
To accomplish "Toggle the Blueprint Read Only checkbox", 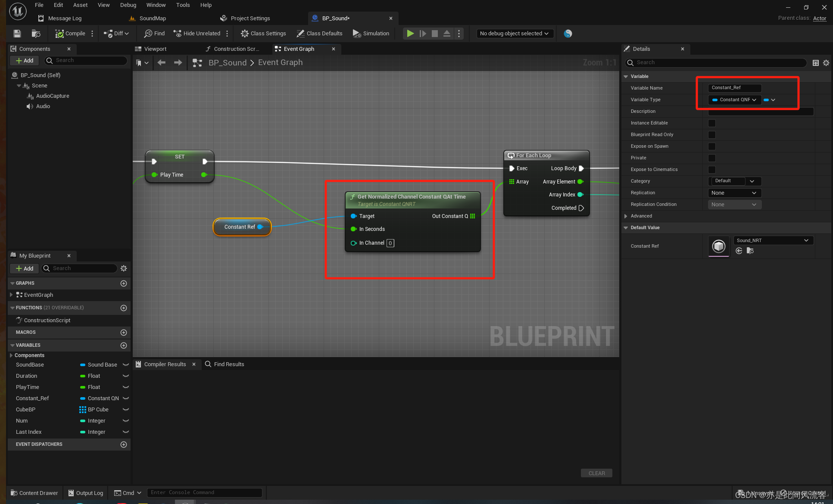I will 712,135.
